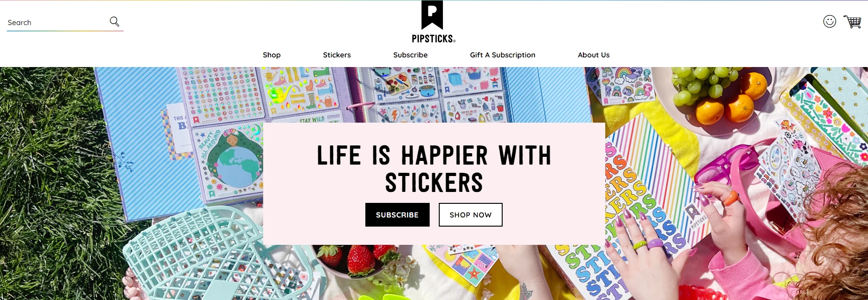The height and width of the screenshot is (300, 868).
Task: Open the About Us menu item
Action: 593,55
